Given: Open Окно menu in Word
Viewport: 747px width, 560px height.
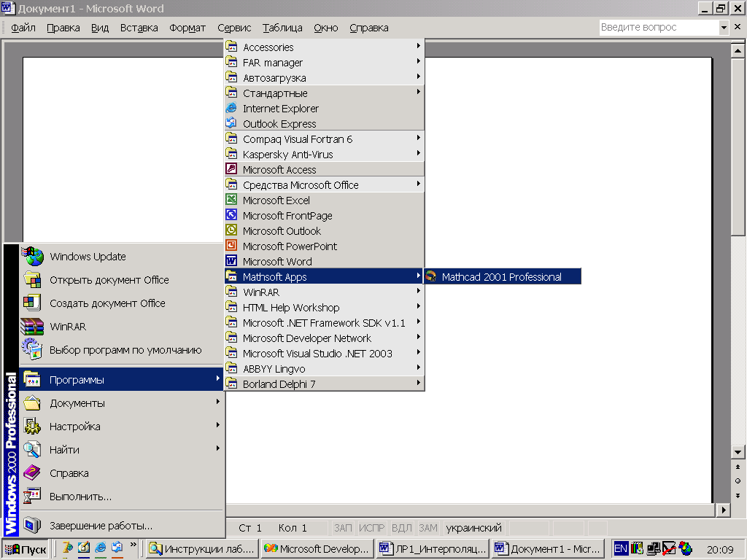Looking at the screenshot, I should (326, 28).
